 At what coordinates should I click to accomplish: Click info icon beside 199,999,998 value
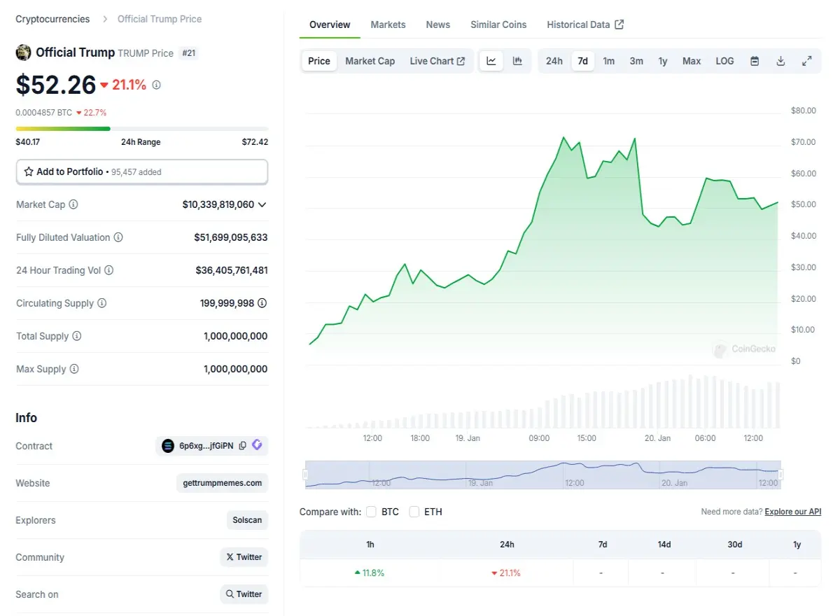coord(262,303)
